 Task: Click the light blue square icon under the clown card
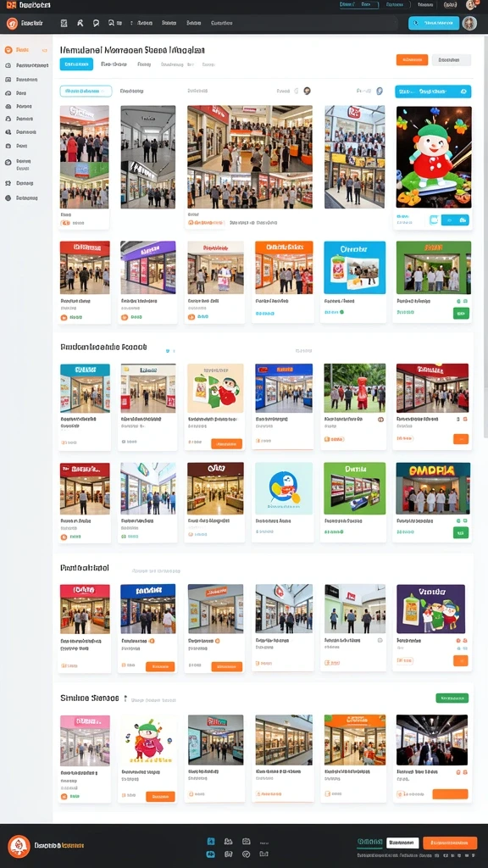[435, 220]
